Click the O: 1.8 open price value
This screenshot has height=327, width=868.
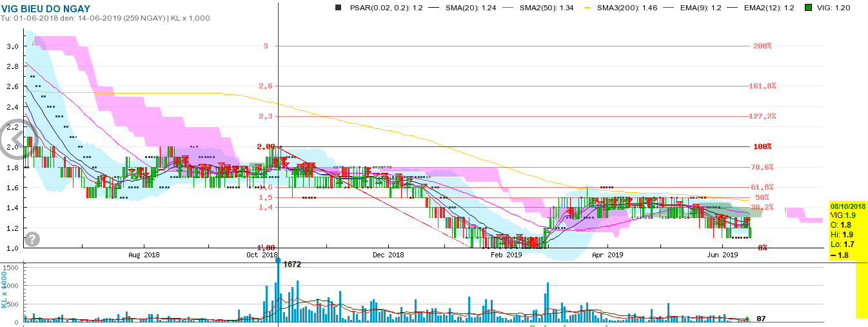pyautogui.click(x=840, y=224)
